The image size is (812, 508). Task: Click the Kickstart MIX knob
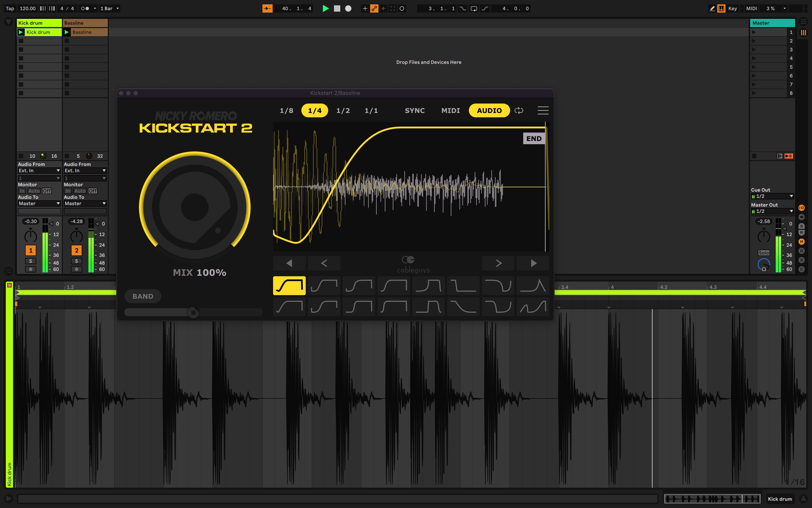(x=195, y=207)
